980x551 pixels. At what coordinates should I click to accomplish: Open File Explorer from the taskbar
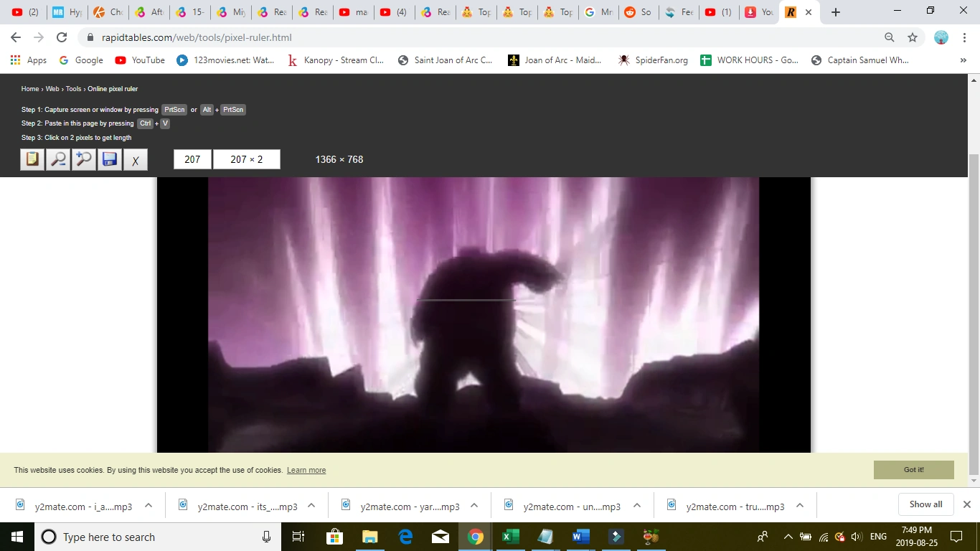(x=370, y=537)
